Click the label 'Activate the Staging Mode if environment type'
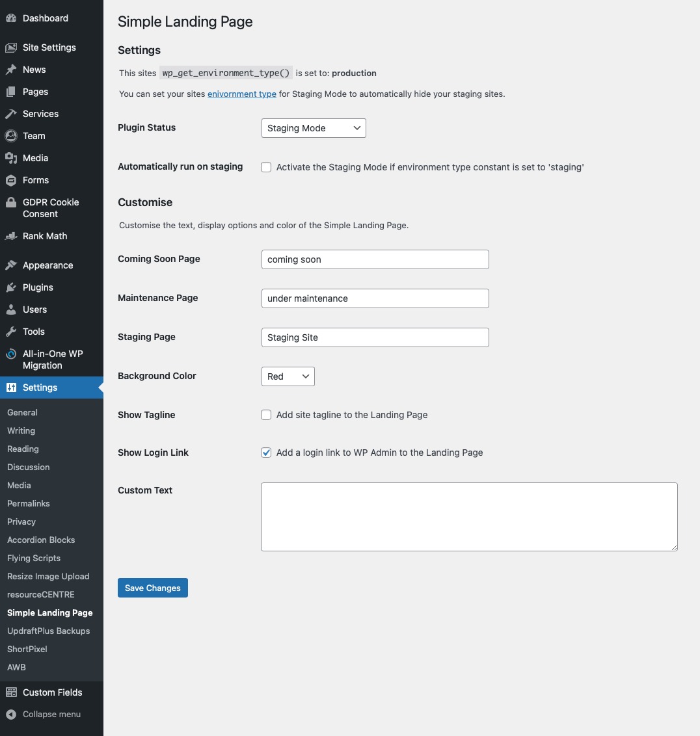Viewport: 700px width, 736px height. tap(430, 167)
